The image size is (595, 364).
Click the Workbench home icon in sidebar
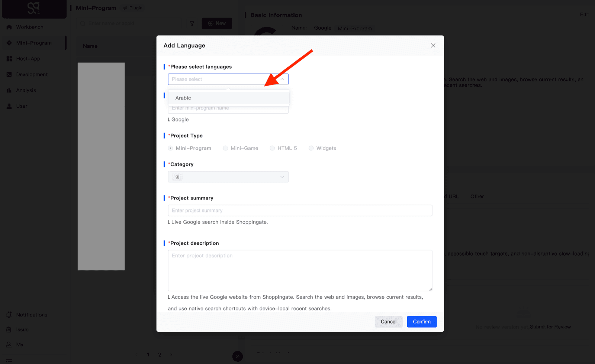[9, 27]
